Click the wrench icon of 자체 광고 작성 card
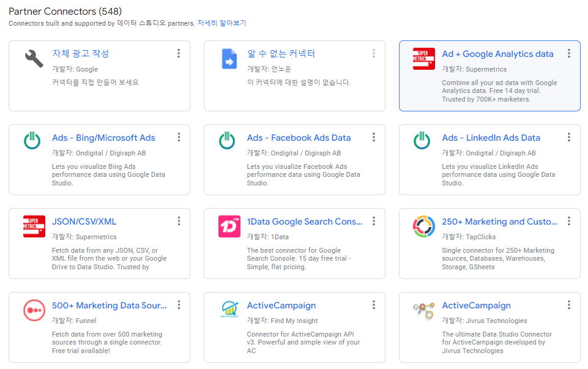The image size is (588, 369). 34,59
